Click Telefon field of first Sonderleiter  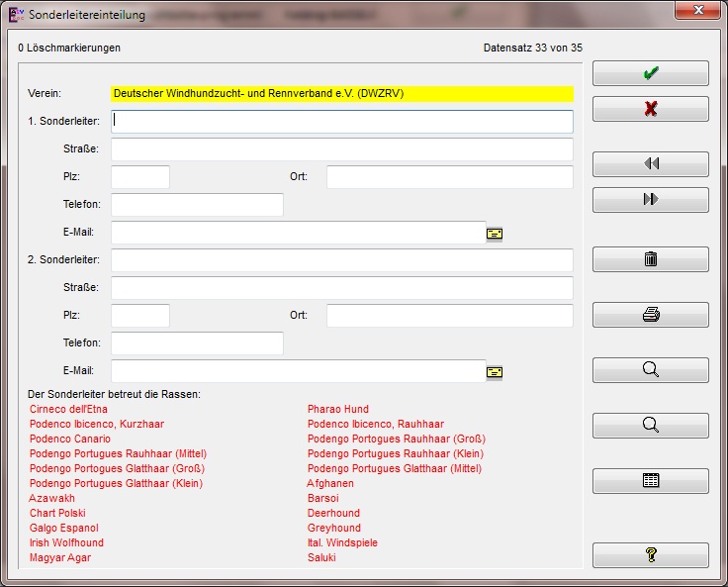(x=197, y=205)
